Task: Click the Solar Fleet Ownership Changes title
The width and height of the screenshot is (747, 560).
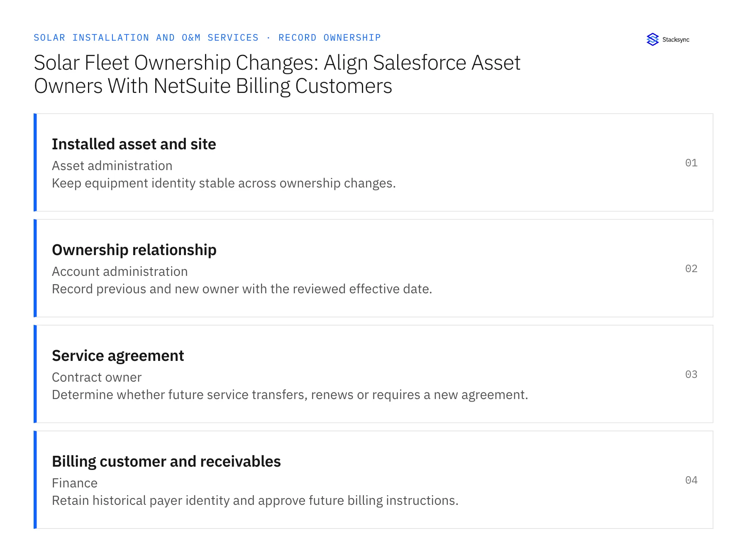Action: pos(277,74)
